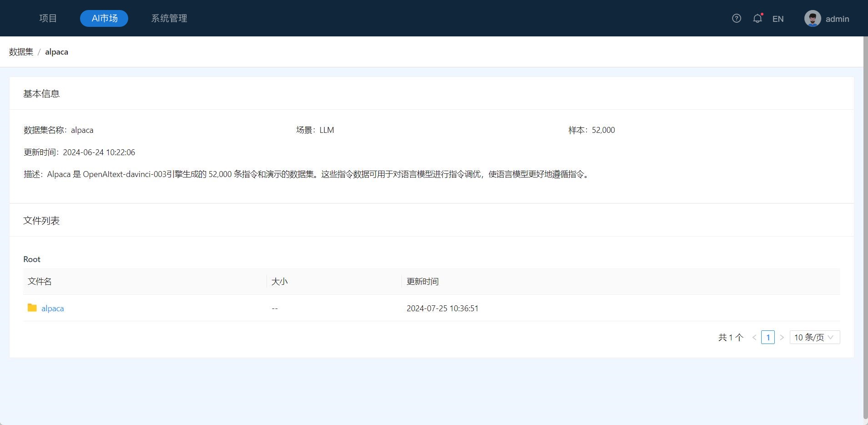Open the help question mark icon
Image resolution: width=868 pixels, height=425 pixels.
click(x=736, y=18)
